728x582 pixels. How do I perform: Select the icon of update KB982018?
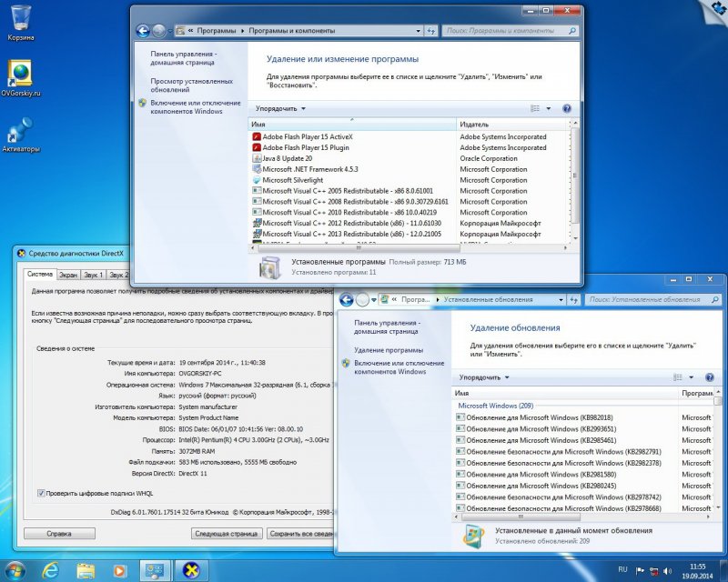[x=460, y=417]
